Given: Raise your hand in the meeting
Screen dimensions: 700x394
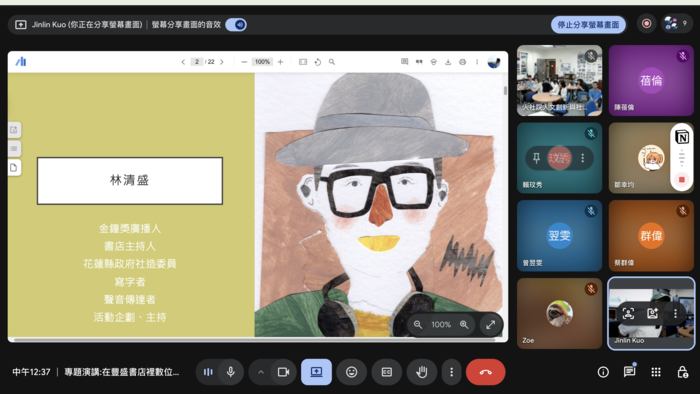Looking at the screenshot, I should [422, 372].
